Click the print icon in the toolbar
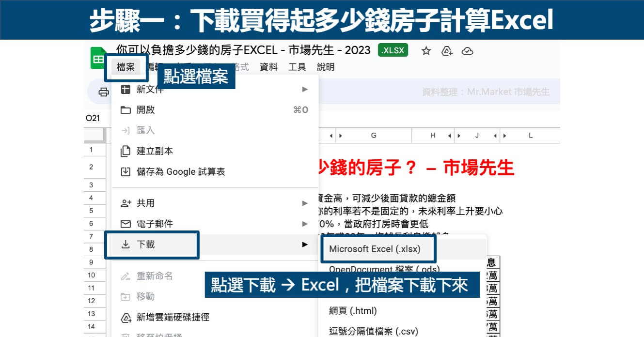The height and width of the screenshot is (337, 644). pos(104,92)
